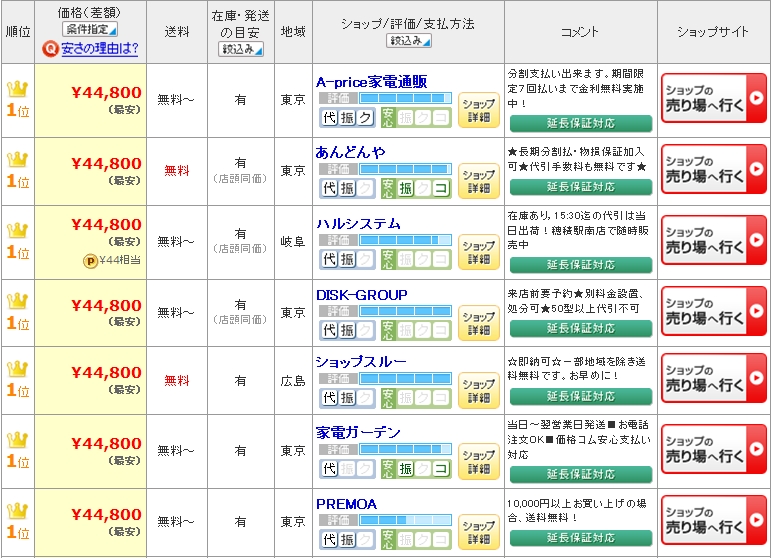Click 延長保証対応 badge for PREMOA
The image size is (774, 558).
[x=580, y=538]
